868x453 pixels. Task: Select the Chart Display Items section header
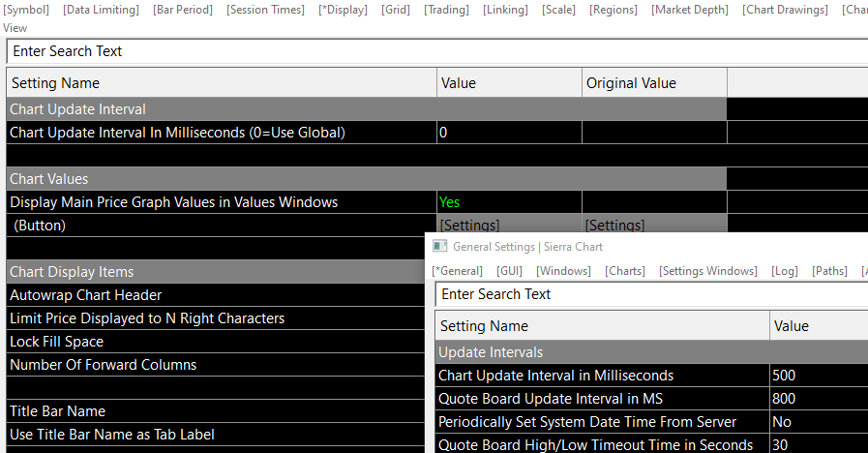[216, 272]
